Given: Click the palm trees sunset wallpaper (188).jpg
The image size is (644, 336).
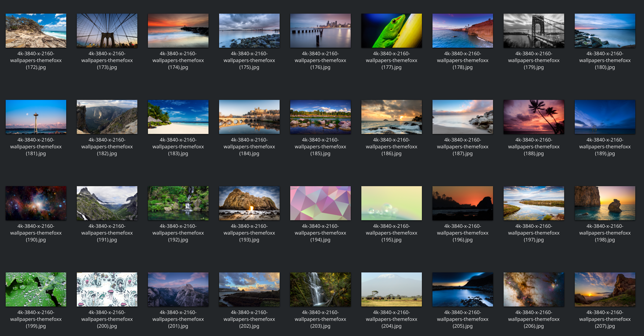Looking at the screenshot, I should 534,117.
